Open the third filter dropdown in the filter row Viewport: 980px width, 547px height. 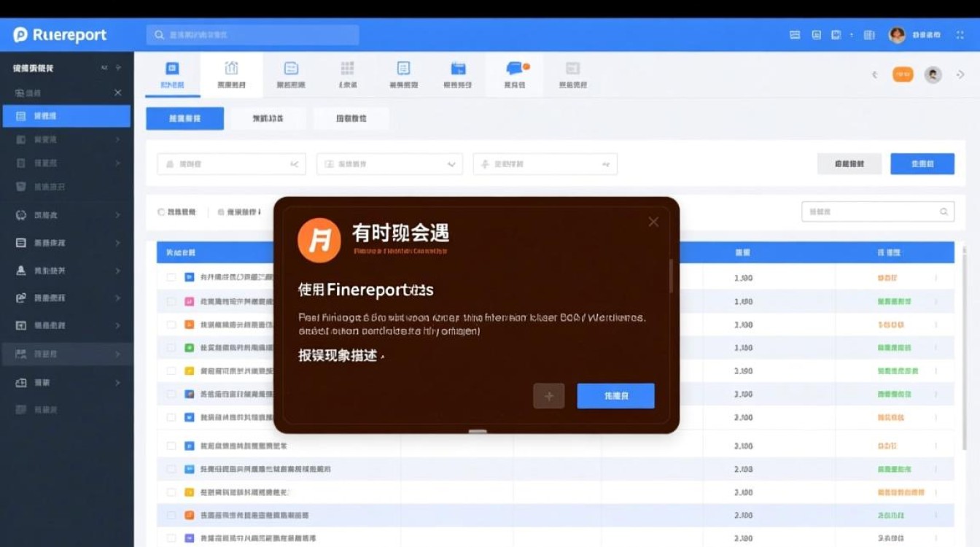coord(545,164)
